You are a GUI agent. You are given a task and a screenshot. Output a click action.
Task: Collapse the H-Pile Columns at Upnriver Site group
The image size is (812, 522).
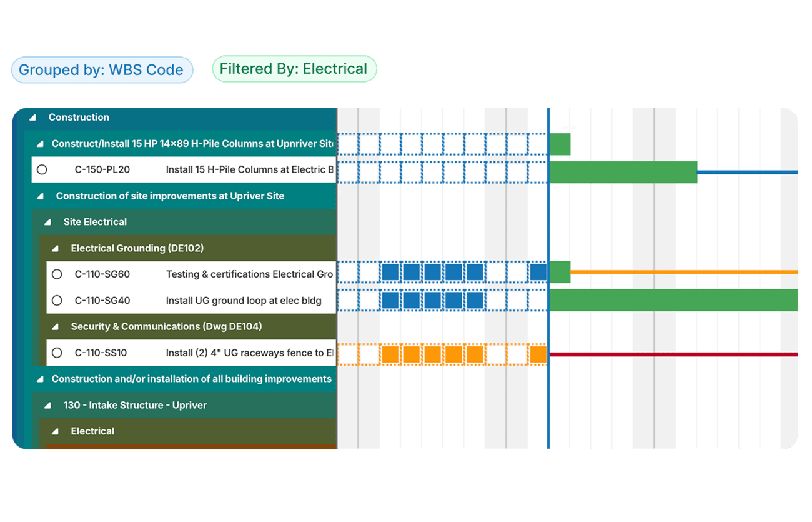tap(40, 143)
